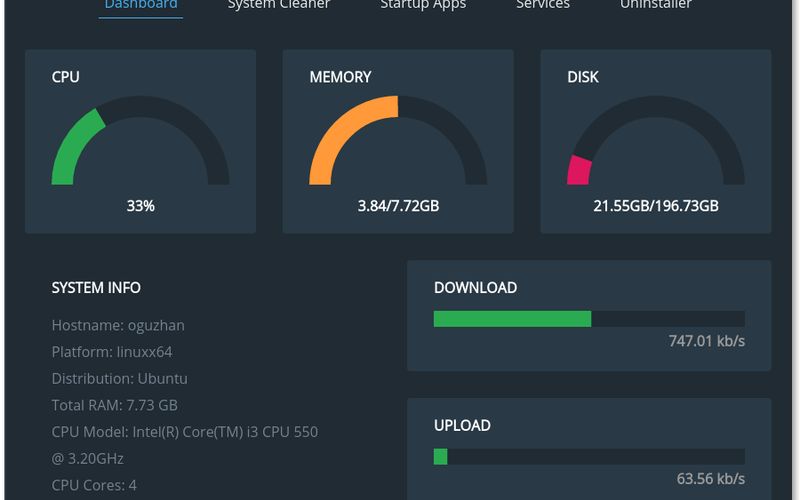Go to the Services tab
This screenshot has width=800, height=500.
543,5
